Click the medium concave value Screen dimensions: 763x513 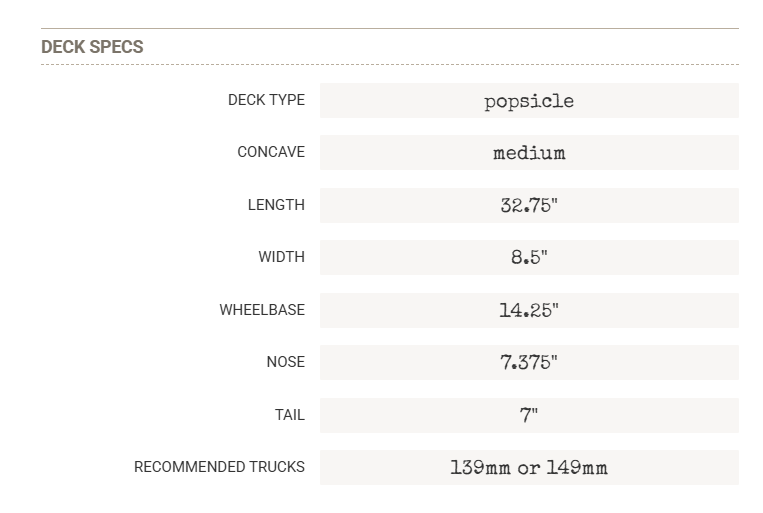(529, 153)
